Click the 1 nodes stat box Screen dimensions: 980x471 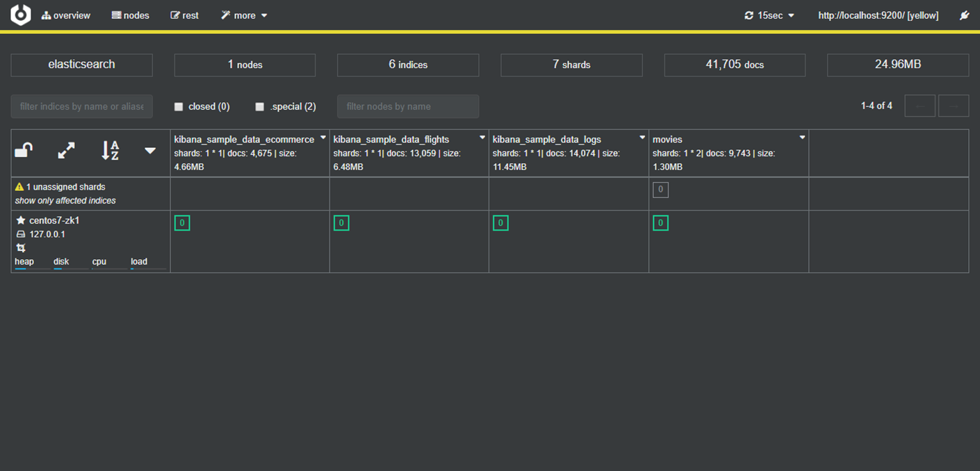(245, 65)
